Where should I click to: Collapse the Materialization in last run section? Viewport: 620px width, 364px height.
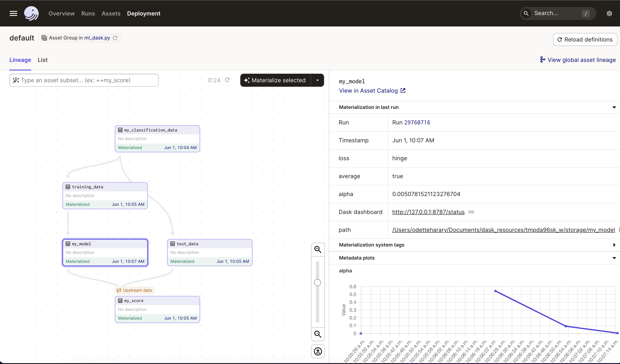point(614,107)
